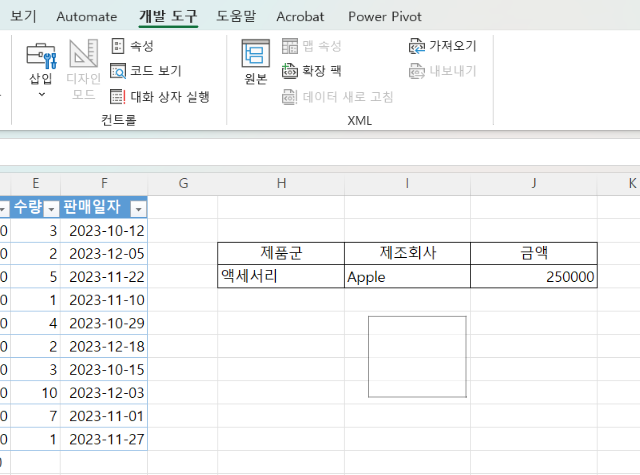The image size is (640, 475).
Task: Select quantity cell 5 beside 2023-11-22
Action: pyautogui.click(x=36, y=277)
